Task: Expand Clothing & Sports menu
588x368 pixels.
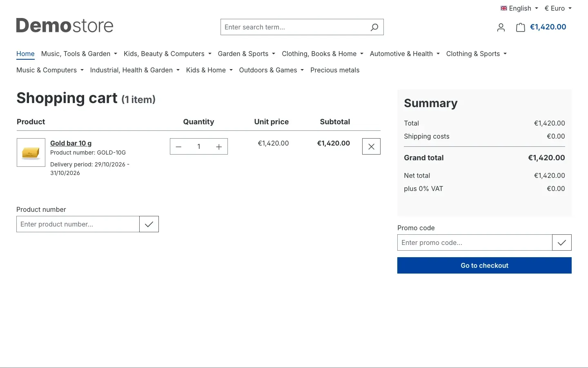Action: (x=477, y=54)
